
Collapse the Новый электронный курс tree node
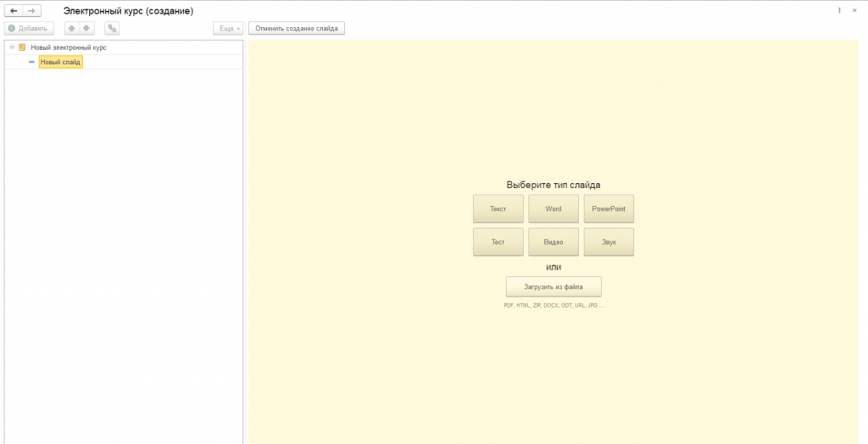coord(12,47)
